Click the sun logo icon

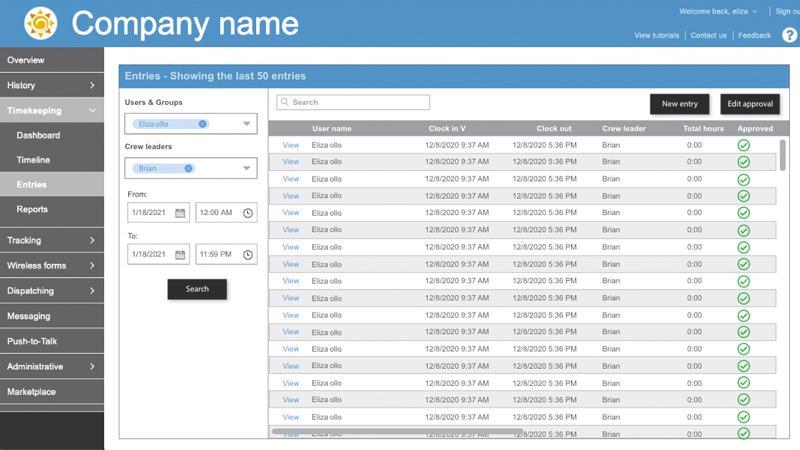41,23
